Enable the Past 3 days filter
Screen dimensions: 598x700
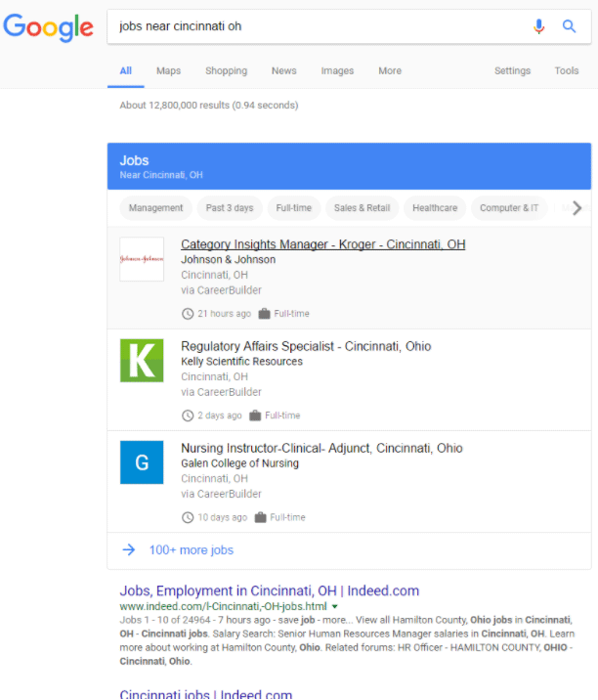[230, 208]
